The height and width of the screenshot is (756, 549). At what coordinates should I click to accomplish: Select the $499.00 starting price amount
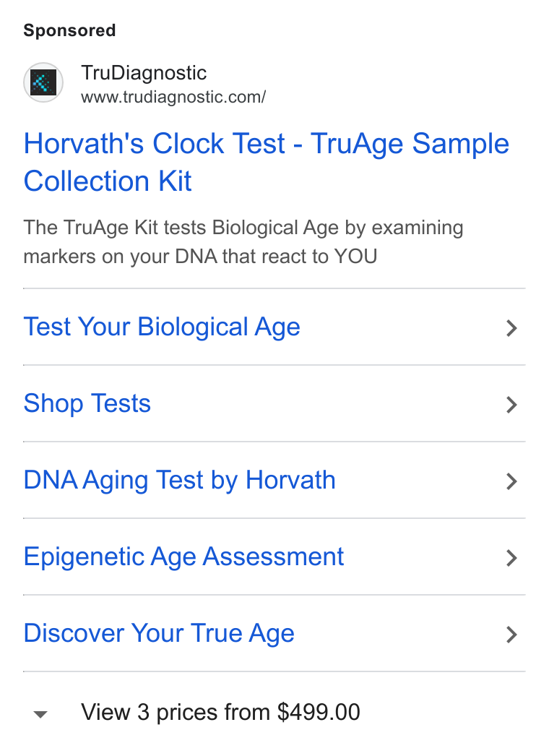pos(319,712)
